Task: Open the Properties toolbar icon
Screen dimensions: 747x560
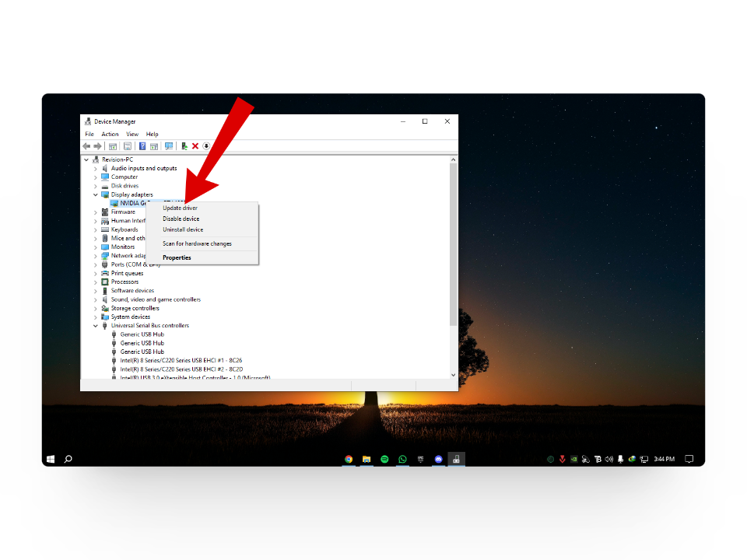Action: pos(127,146)
